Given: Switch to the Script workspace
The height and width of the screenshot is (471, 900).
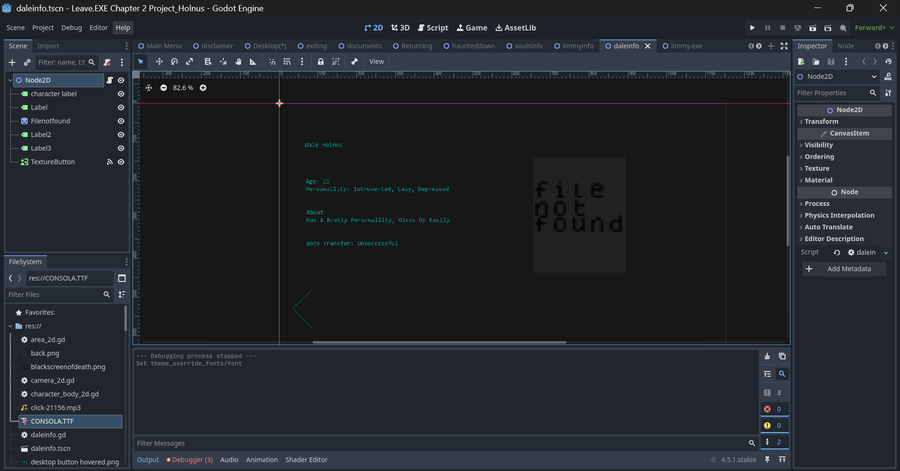Looking at the screenshot, I should pos(433,28).
